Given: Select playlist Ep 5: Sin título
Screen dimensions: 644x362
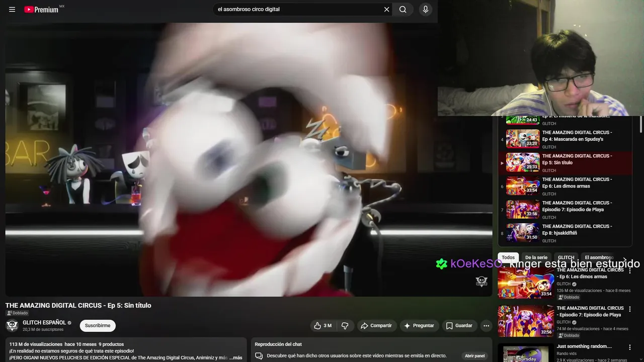Looking at the screenshot, I should point(565,163).
